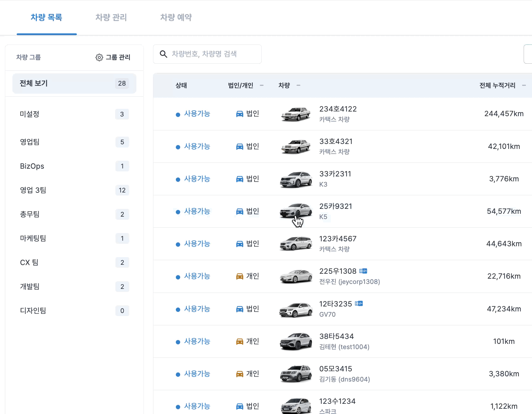Click the tag badge icon next to 12타3235
The image size is (532, 414).
click(359, 303)
